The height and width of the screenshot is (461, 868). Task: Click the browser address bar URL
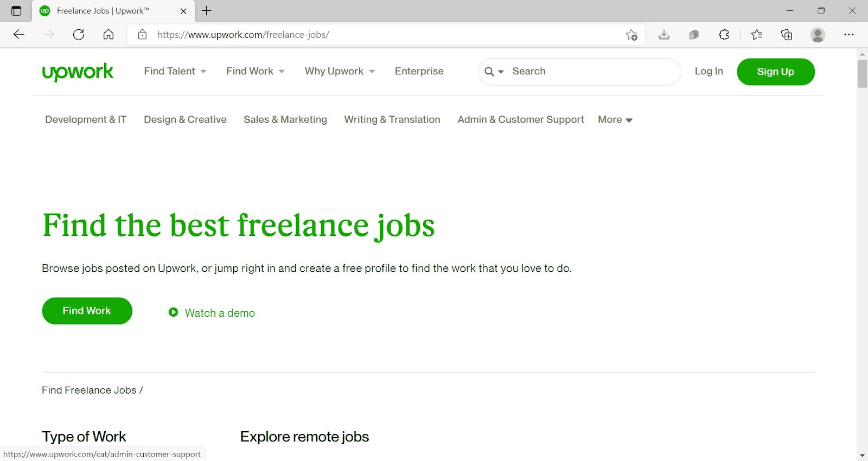click(x=243, y=35)
